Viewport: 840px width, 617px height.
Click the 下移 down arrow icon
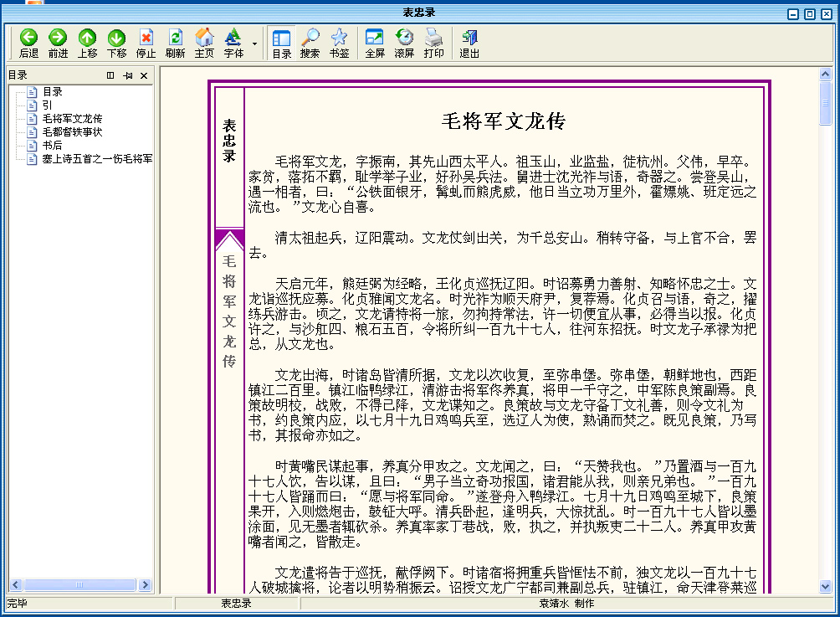coord(116,38)
